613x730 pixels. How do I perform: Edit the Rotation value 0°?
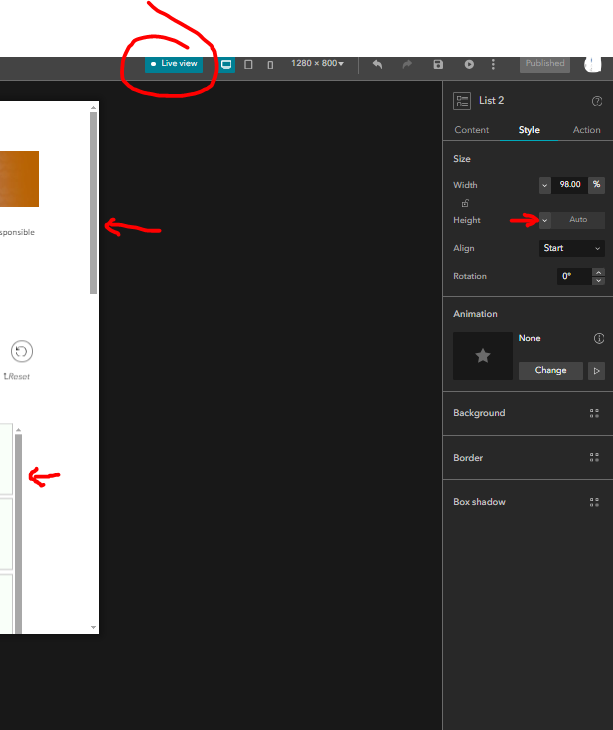[x=574, y=276]
